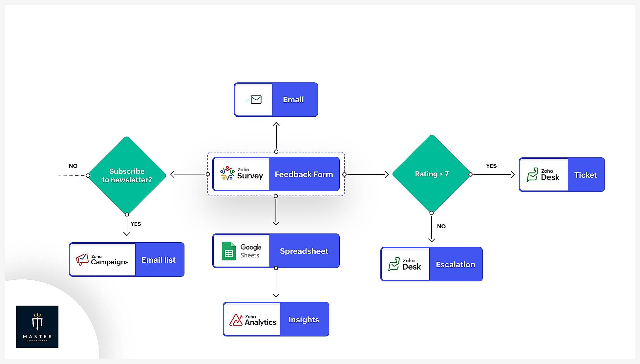Screen dimensions: 640x364
Task: Click the right connector dot of Feedback Form
Action: (344, 174)
